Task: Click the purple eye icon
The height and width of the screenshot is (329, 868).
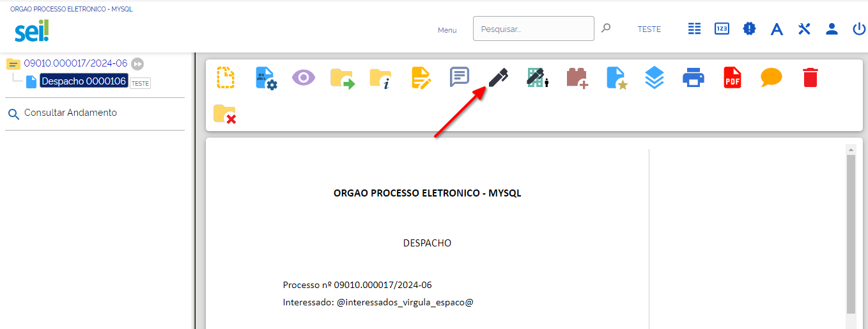Action: 304,77
